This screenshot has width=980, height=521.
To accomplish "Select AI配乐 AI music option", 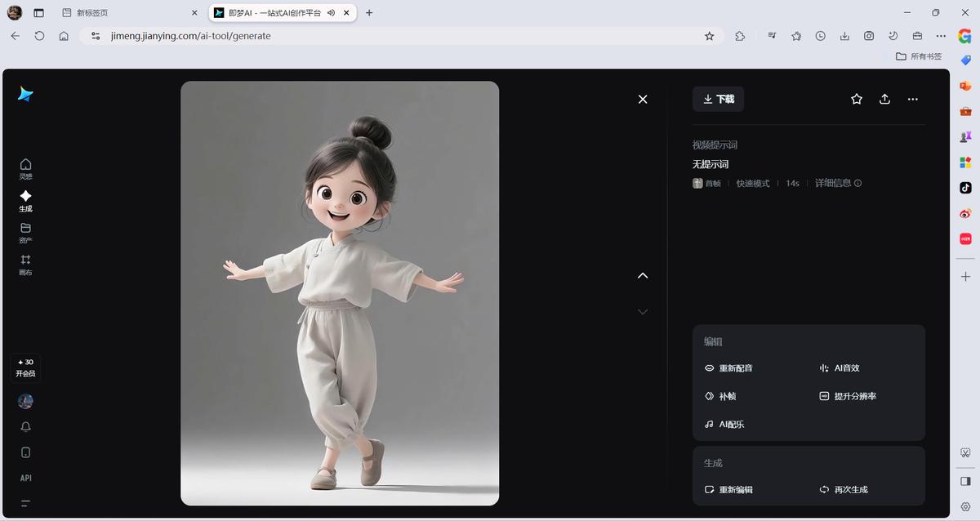I will point(724,425).
